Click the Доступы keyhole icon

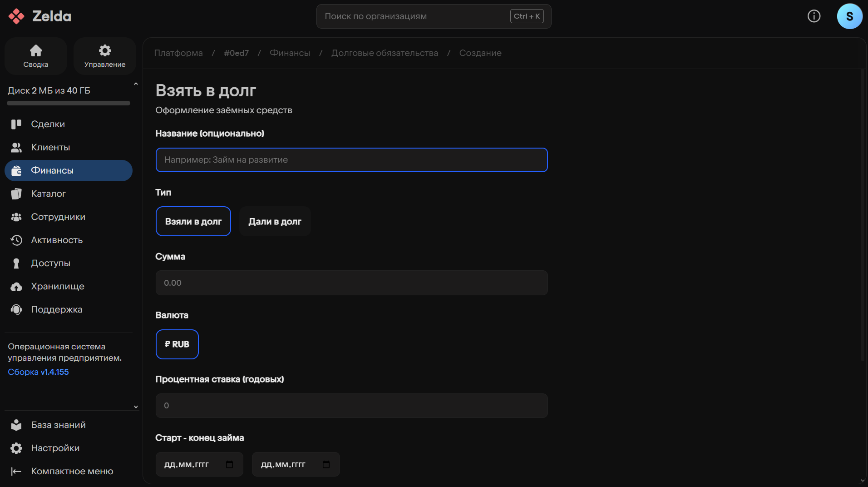point(16,263)
